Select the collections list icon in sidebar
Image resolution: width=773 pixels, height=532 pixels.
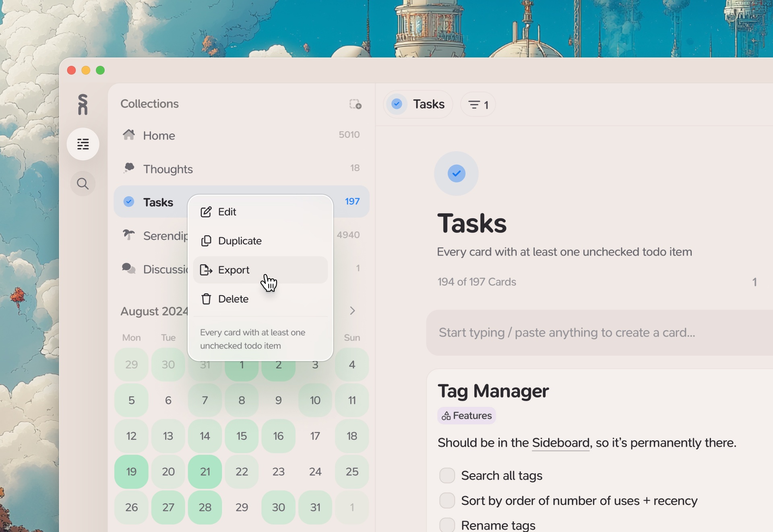pyautogui.click(x=83, y=144)
